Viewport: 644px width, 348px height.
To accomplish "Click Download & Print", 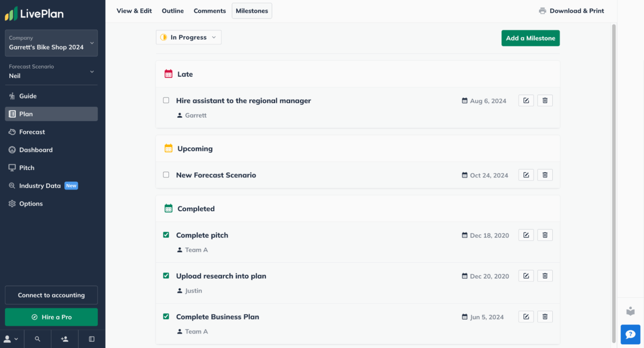I will pos(571,11).
